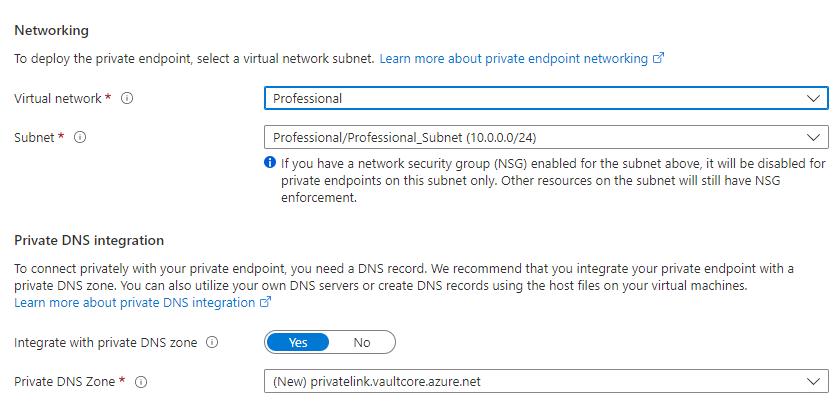838x418 pixels.
Task: Click info icon beside Integrate with private DNS zone
Action: (212, 342)
